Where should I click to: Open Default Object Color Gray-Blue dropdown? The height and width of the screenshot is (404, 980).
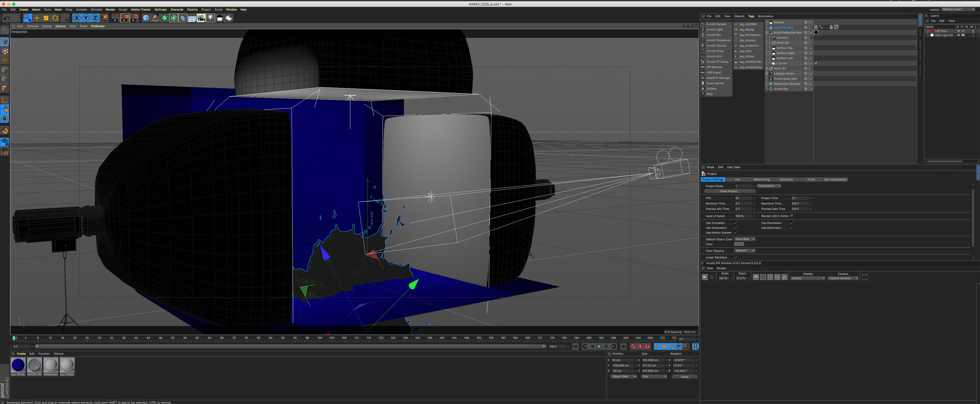[x=744, y=239]
